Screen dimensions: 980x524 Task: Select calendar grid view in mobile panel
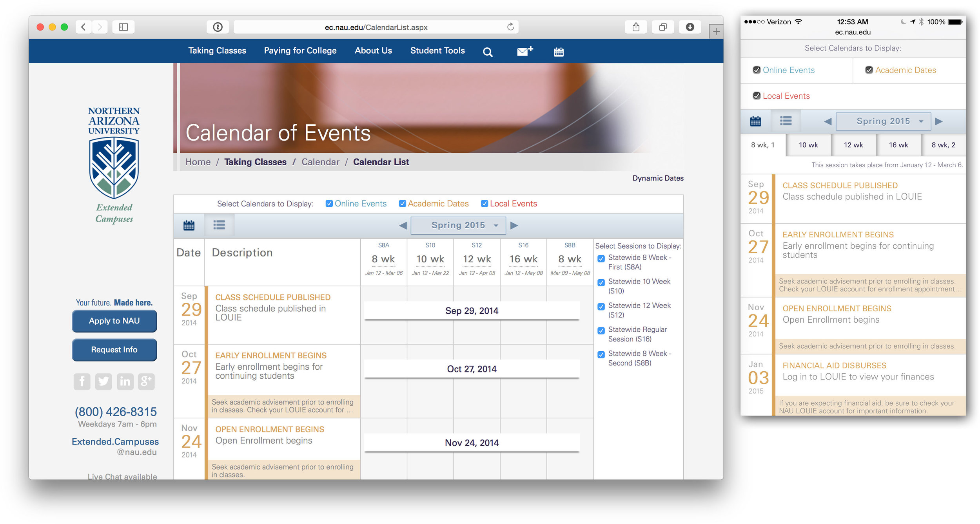(755, 121)
